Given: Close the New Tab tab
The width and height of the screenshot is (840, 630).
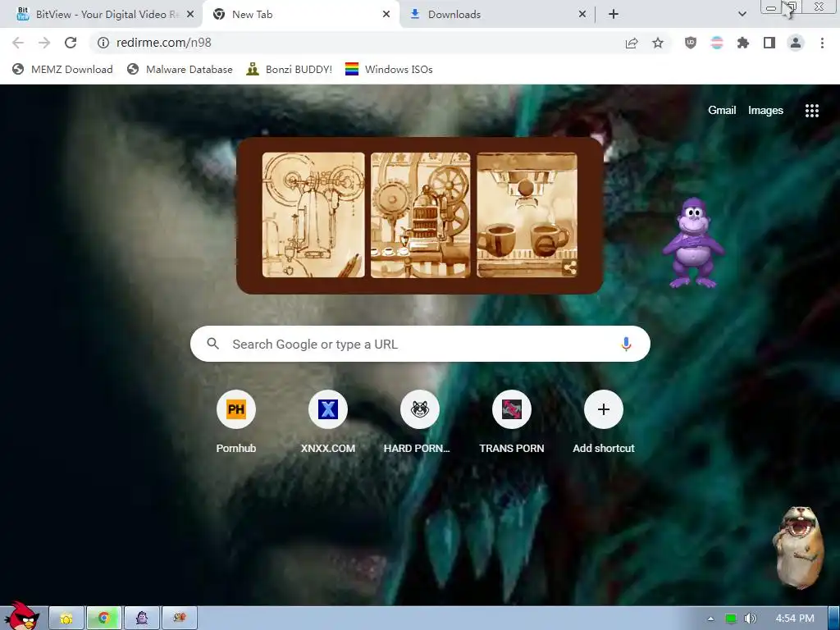Looking at the screenshot, I should click(x=386, y=15).
